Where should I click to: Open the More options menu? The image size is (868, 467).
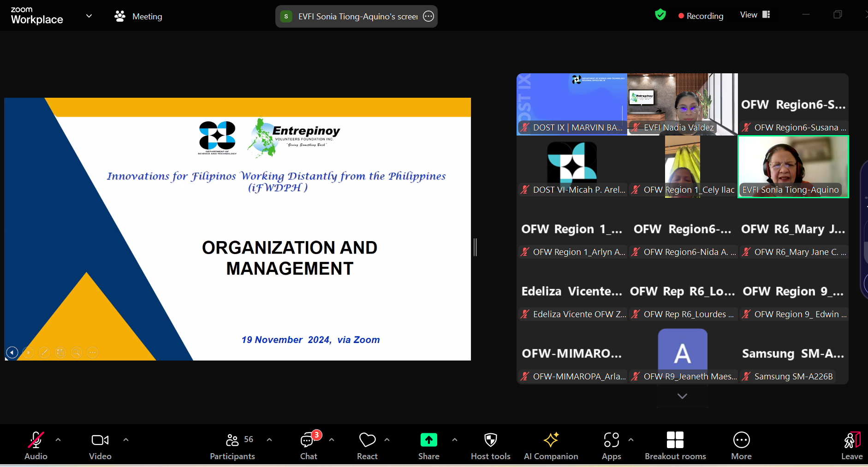(741, 445)
